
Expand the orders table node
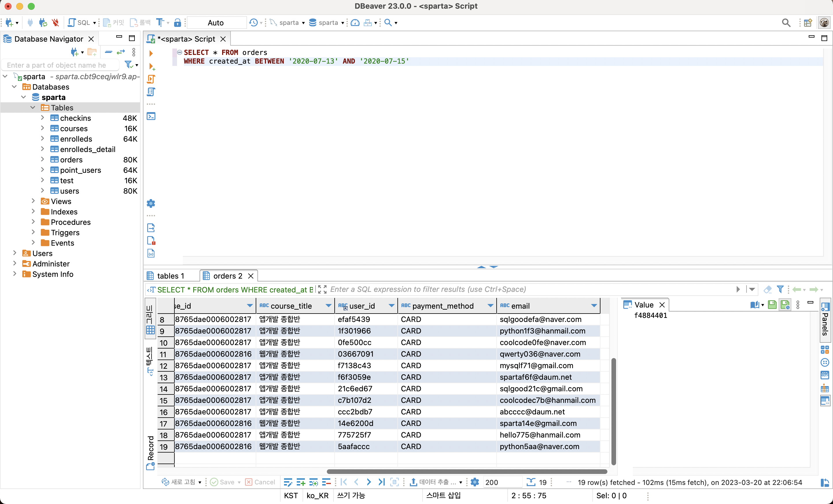point(42,160)
